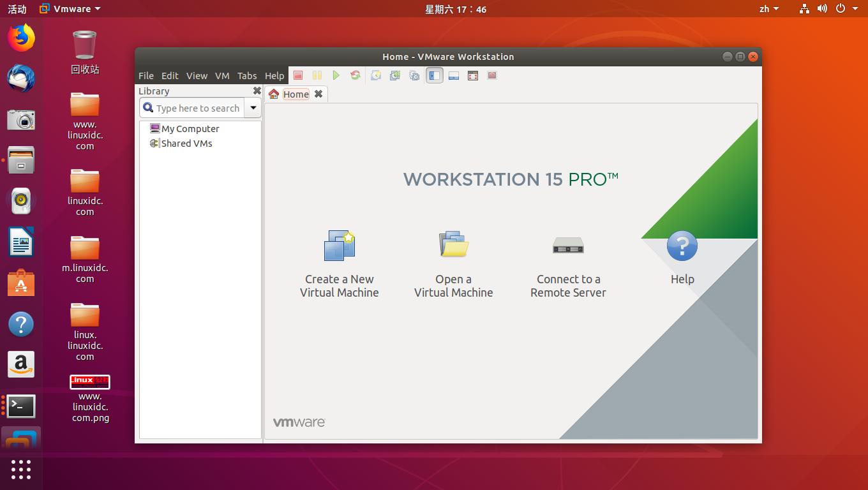Open Firefox from the dock

(21, 38)
